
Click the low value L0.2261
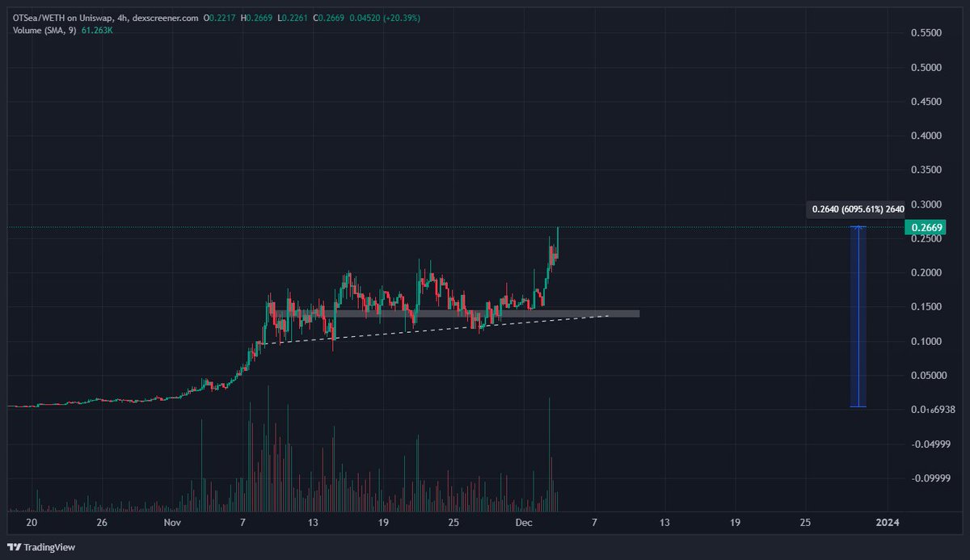pos(292,18)
